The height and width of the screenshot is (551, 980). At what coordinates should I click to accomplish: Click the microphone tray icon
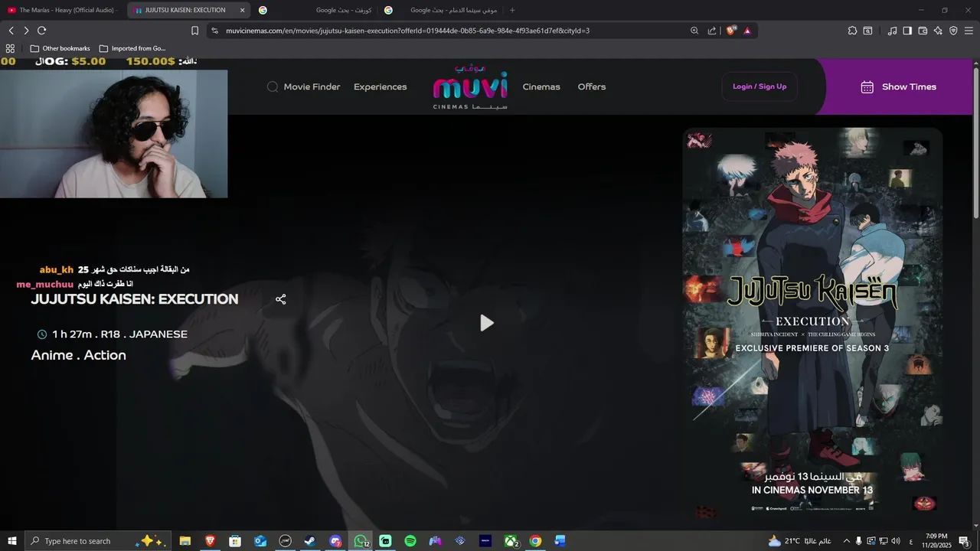point(859,541)
